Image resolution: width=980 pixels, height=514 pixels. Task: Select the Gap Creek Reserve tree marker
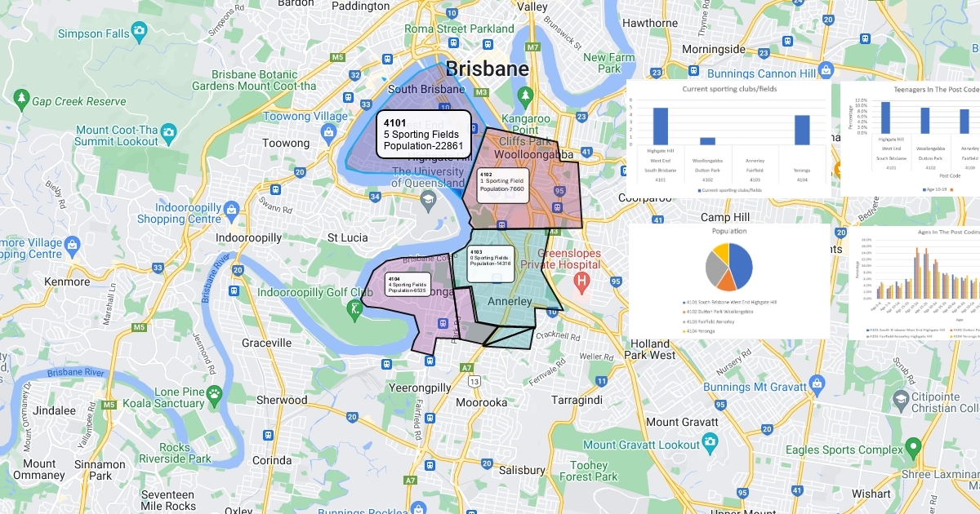point(20,101)
